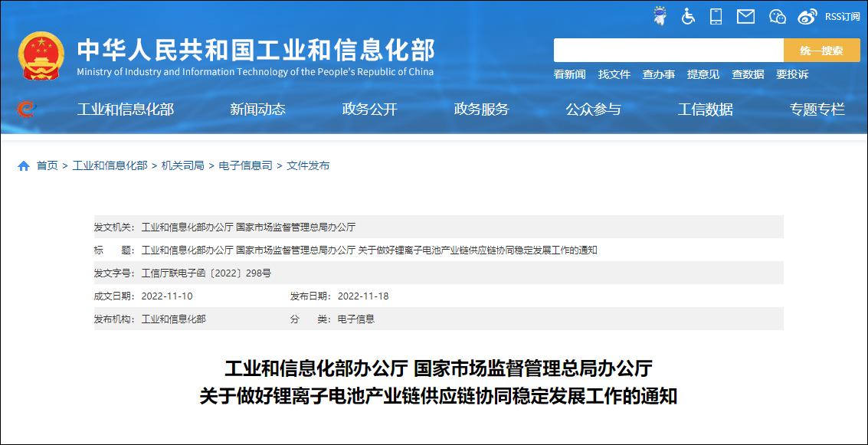Viewport: 868px width, 445px height.
Task: Click the red gear icon beside navigation
Action: (25, 109)
